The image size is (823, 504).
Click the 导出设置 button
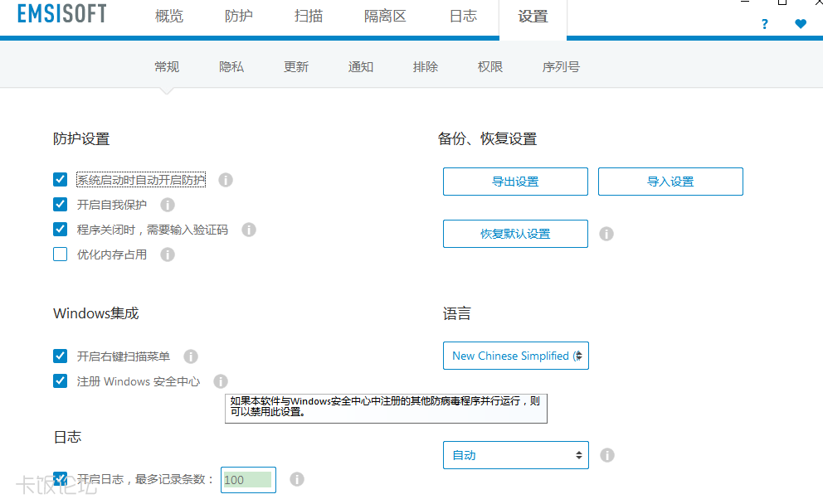tap(515, 182)
